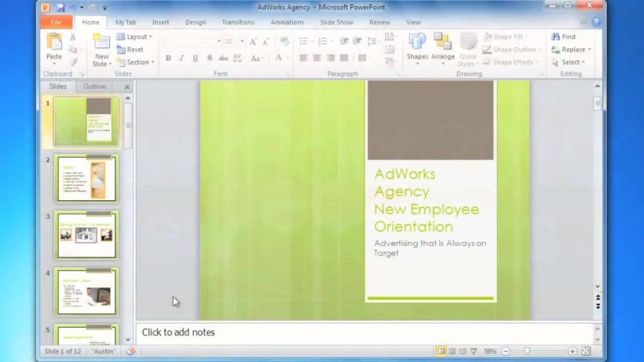The width and height of the screenshot is (644, 362).
Task: Click the Align Text Right icon
Action: (x=330, y=58)
